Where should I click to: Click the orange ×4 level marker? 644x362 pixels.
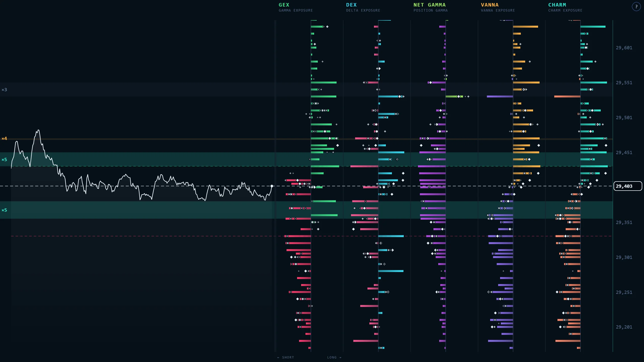pyautogui.click(x=4, y=139)
